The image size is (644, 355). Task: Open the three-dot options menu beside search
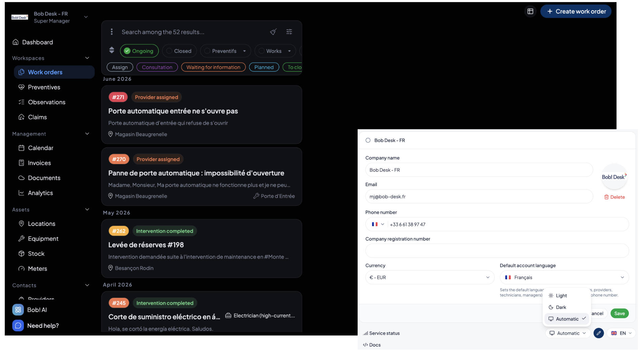click(112, 32)
